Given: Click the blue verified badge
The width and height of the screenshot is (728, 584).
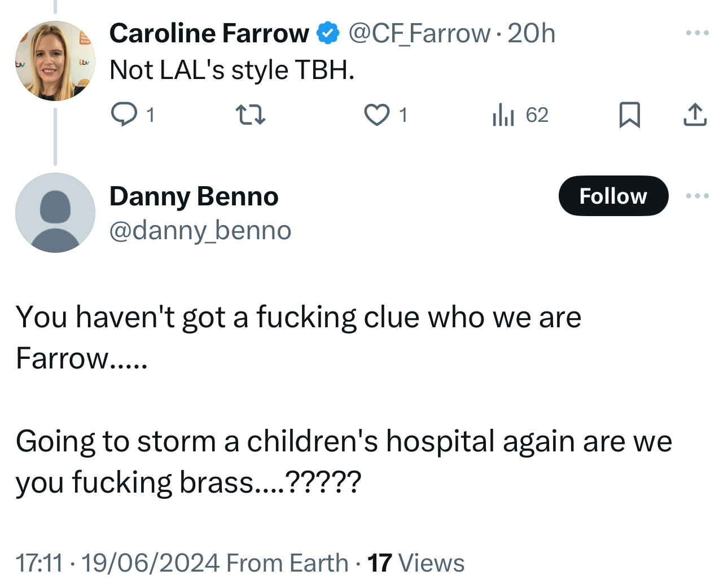Looking at the screenshot, I should tap(328, 33).
